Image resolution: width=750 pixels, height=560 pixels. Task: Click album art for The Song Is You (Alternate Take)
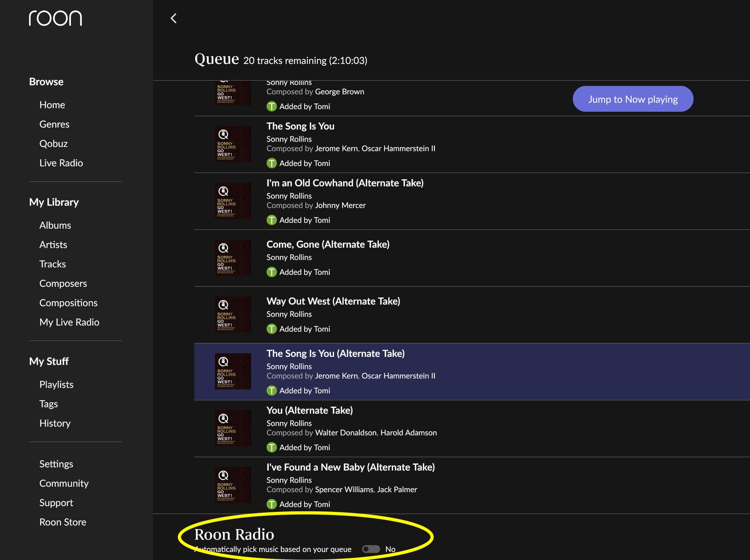233,371
